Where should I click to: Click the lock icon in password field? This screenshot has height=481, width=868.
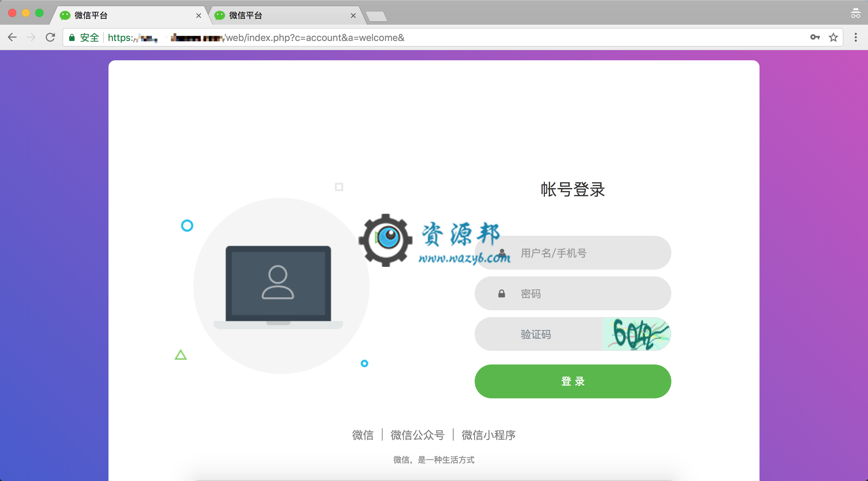(502, 293)
